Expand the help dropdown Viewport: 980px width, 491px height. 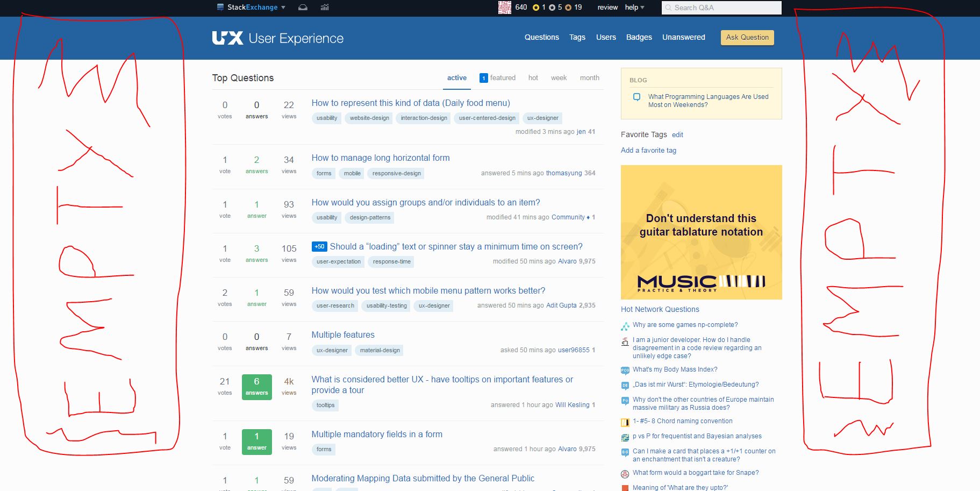(634, 8)
